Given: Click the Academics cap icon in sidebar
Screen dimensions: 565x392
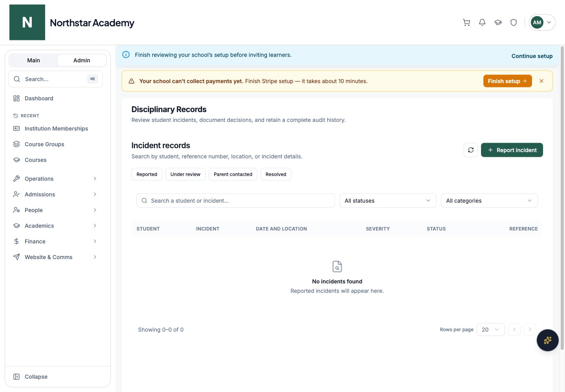Looking at the screenshot, I should [x=16, y=226].
